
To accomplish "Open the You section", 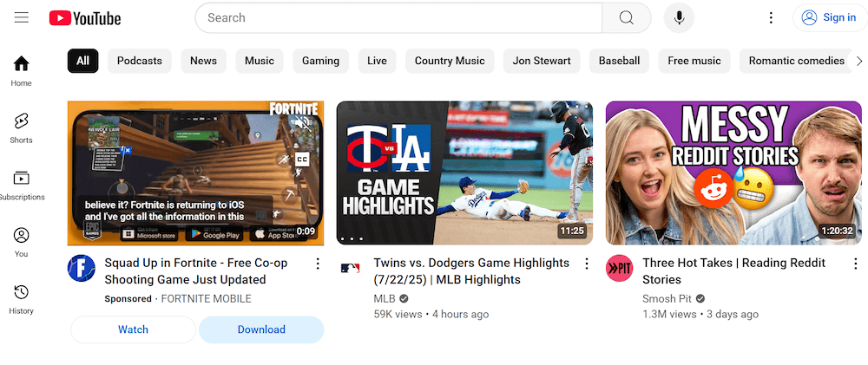I will (x=21, y=242).
